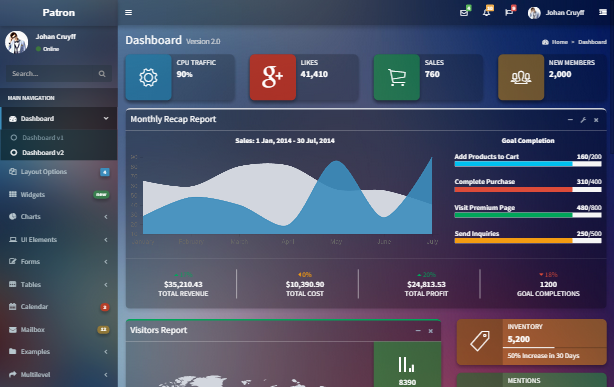Click the Multilevel share icon in sidebar

click(x=13, y=374)
